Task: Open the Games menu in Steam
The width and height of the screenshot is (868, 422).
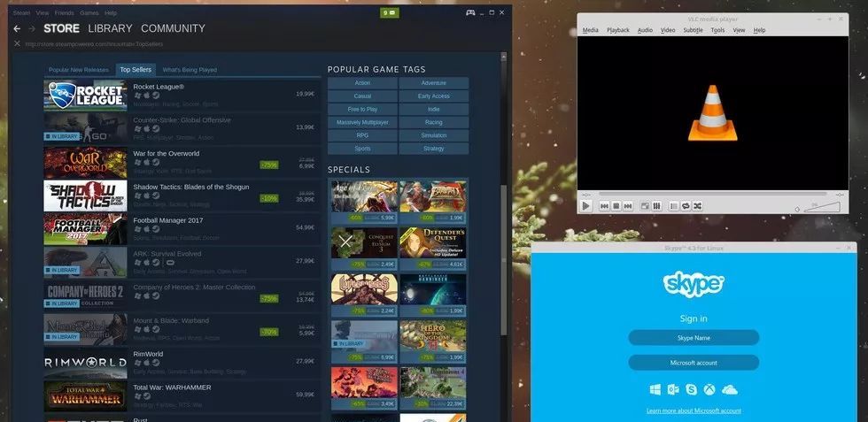Action: click(x=89, y=12)
